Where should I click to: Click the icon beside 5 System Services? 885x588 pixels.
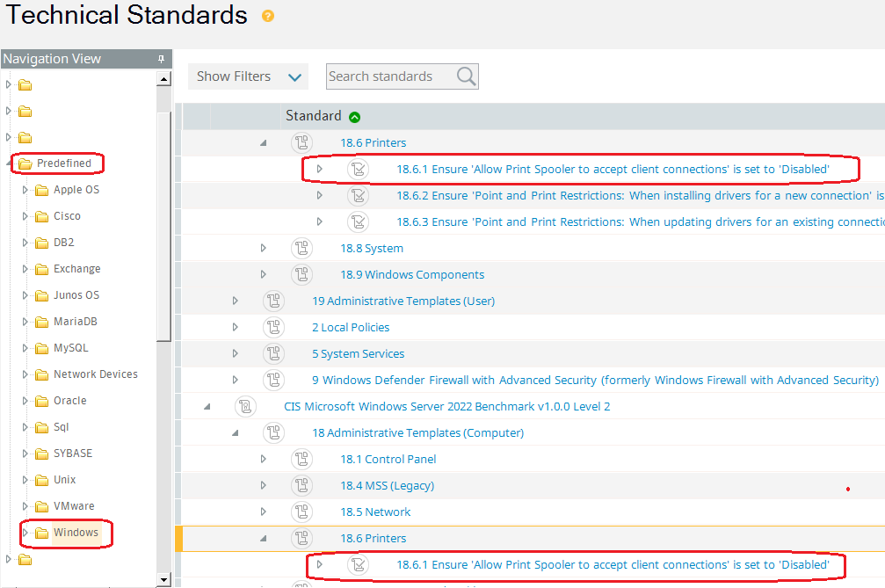(273, 353)
